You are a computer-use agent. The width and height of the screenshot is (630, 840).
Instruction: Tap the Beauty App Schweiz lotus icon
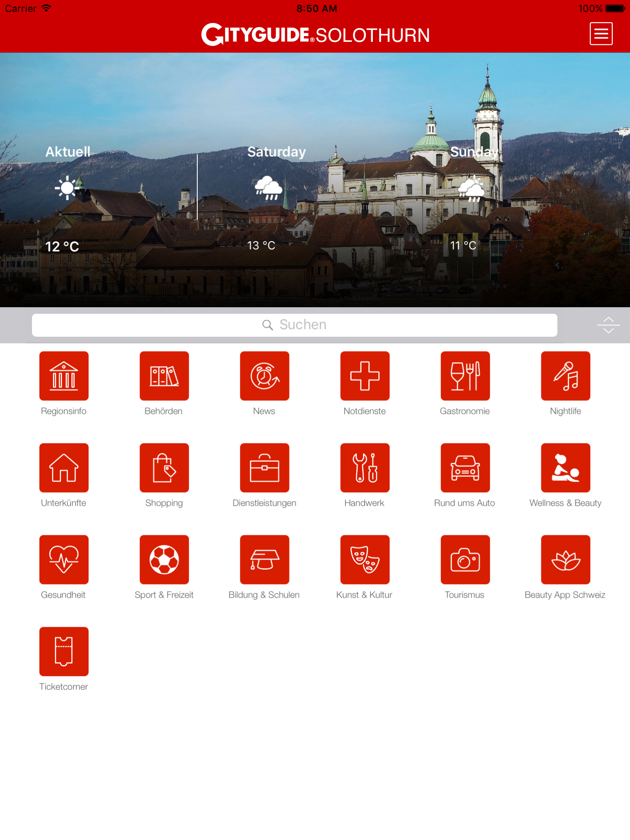tap(565, 559)
